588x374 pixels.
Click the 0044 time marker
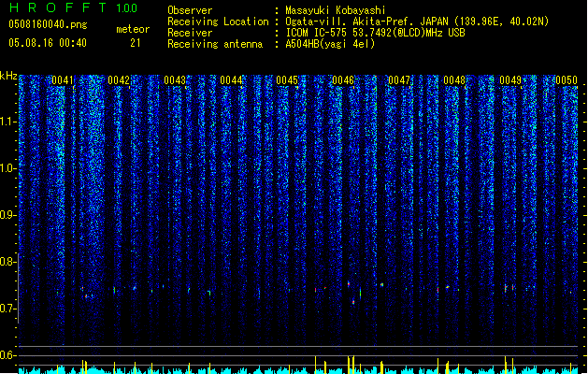tap(231, 80)
